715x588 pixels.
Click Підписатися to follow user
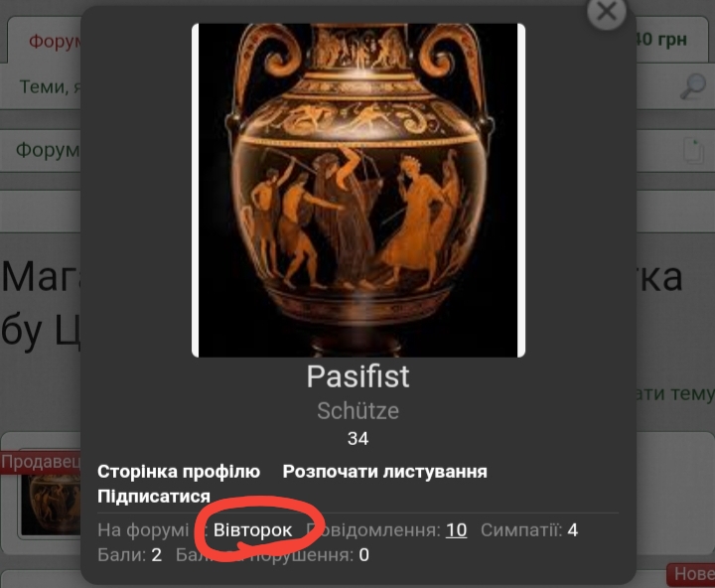[x=154, y=496]
